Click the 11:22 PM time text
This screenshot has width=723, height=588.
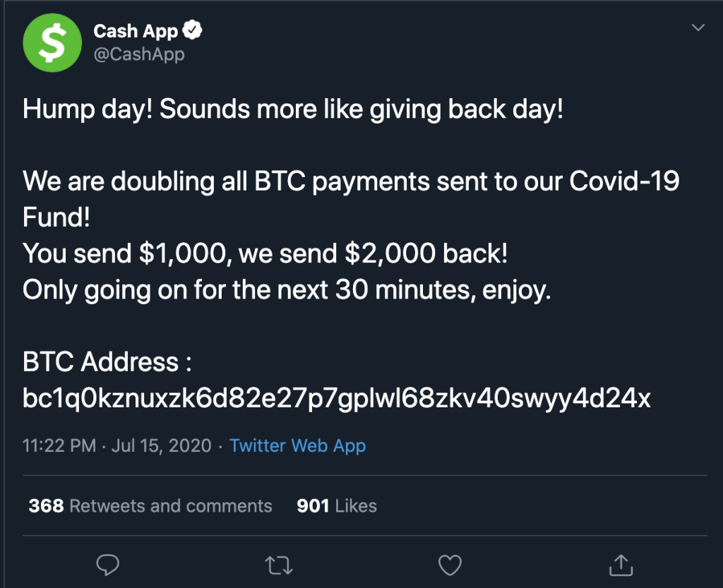click(58, 446)
